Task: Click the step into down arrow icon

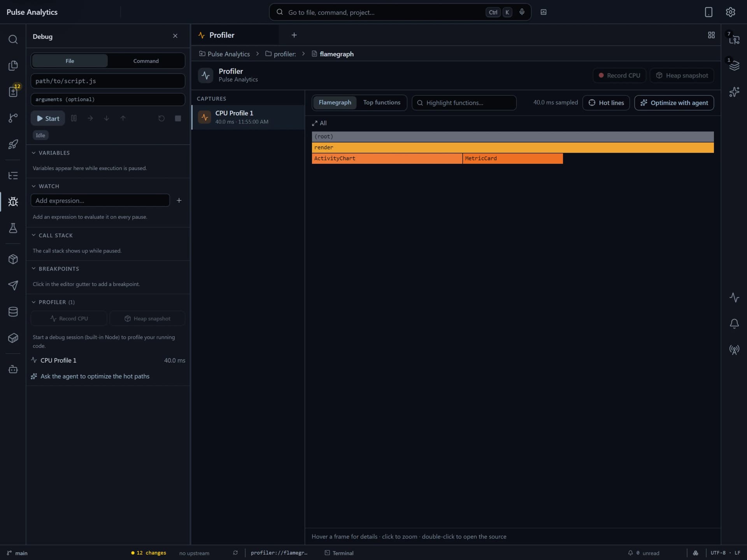Action: (107, 118)
